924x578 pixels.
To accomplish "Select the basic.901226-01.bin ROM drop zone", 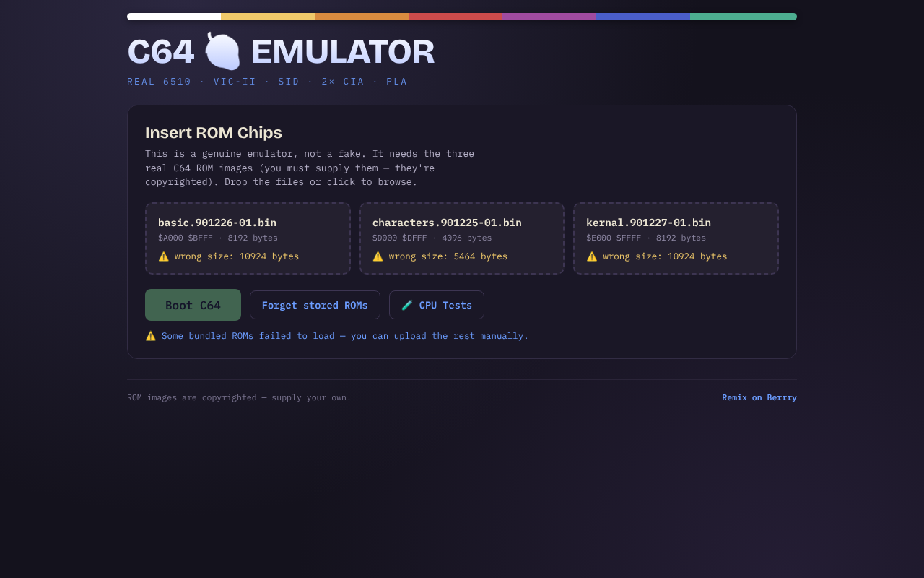I will [x=248, y=238].
